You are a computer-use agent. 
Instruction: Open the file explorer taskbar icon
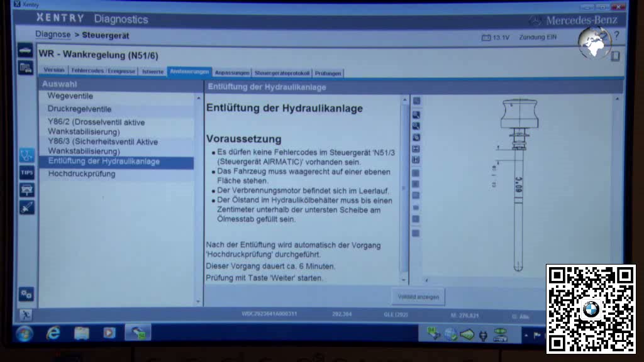tap(81, 333)
